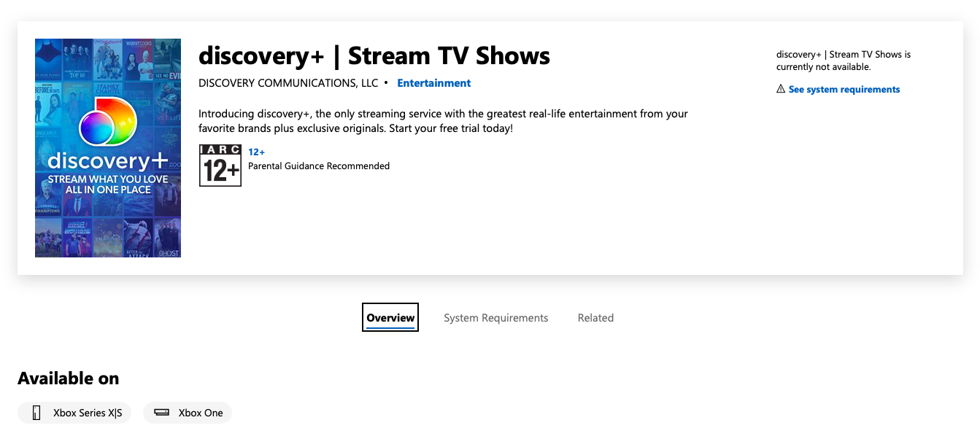
Task: Select the Xbox One platform label
Action: 201,413
